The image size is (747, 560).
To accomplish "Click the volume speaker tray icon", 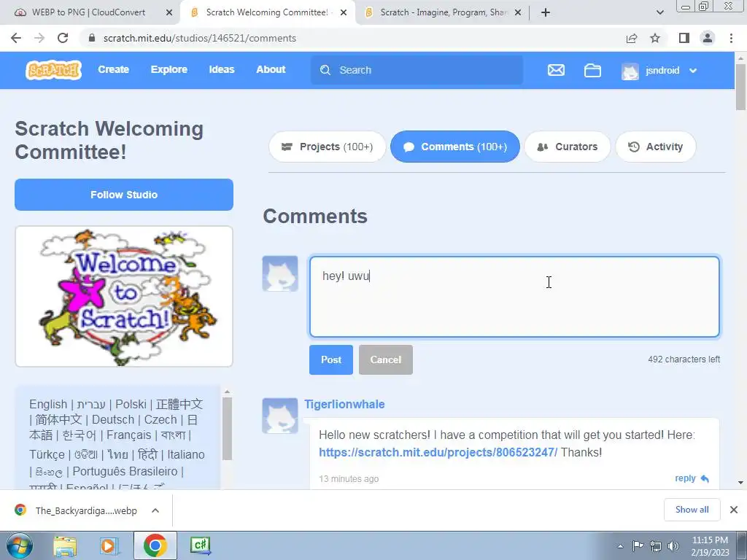I will pyautogui.click(x=673, y=545).
